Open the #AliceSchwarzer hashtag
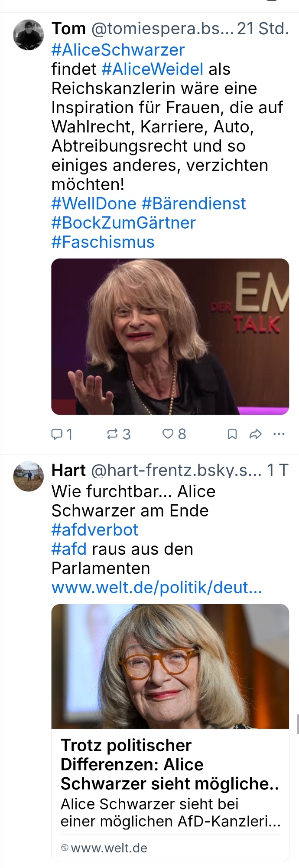299x868 pixels. point(118,50)
